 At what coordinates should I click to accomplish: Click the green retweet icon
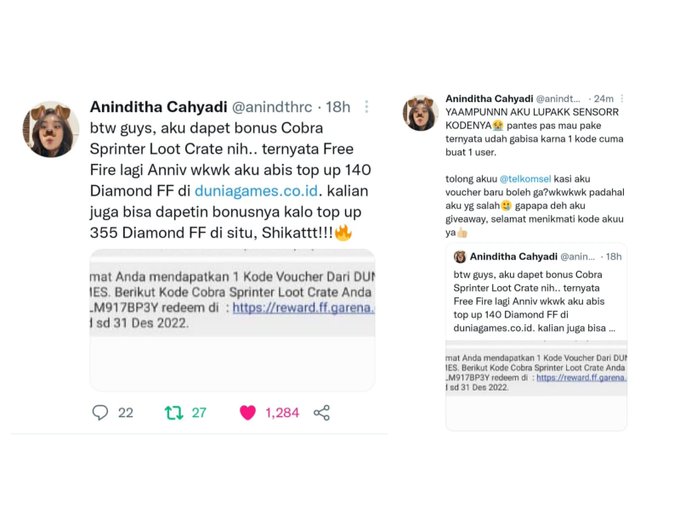click(174, 412)
